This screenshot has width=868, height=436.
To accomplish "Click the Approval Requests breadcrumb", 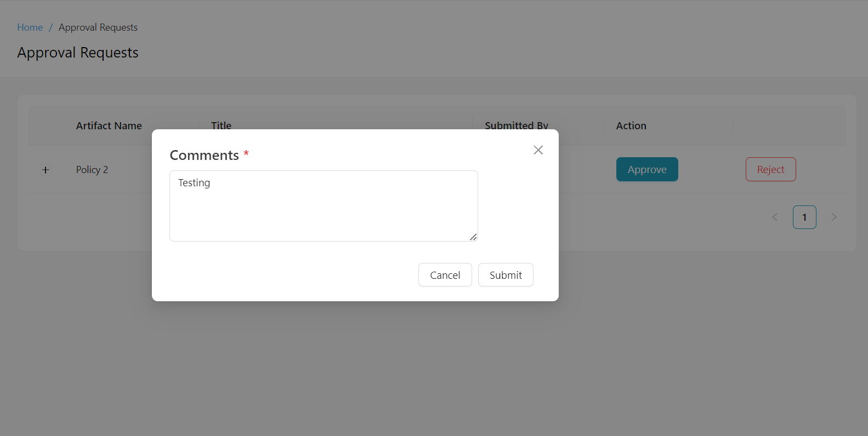I will tap(98, 27).
